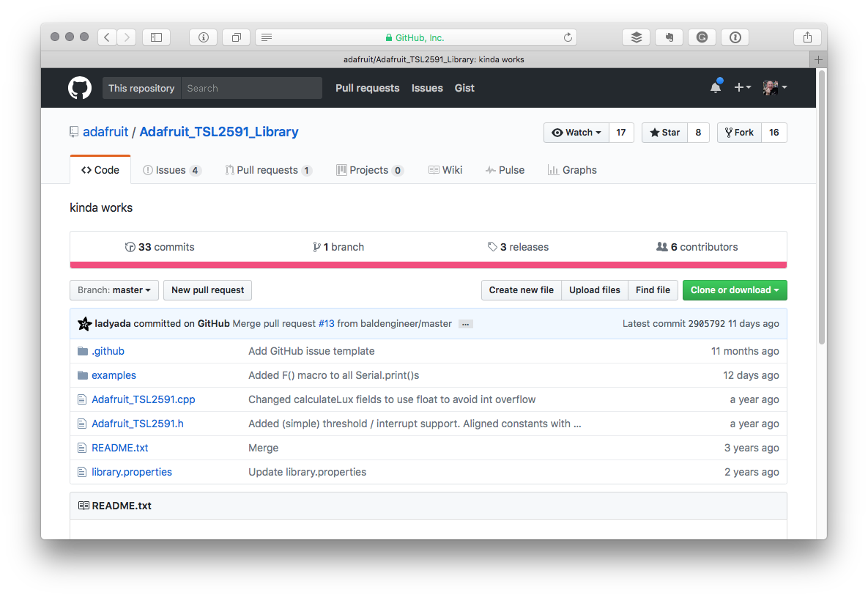Screen dimensions: 868x598
Task: Click ladyada's star avatar icon
Action: 85,323
